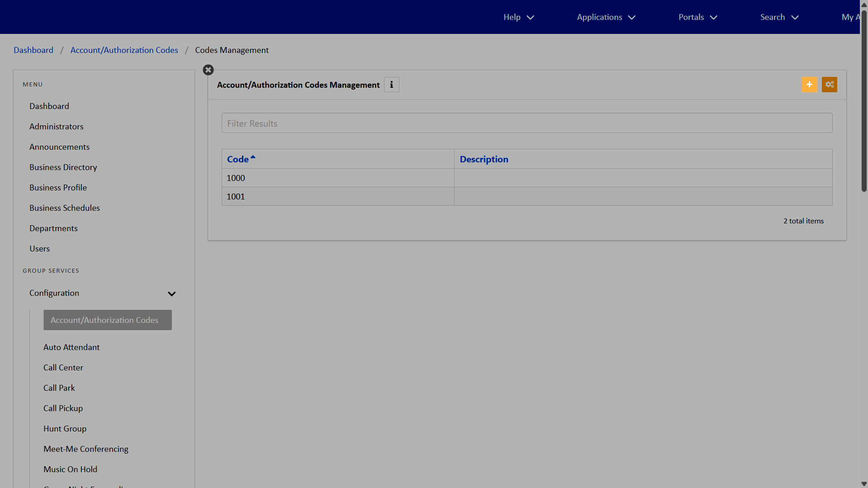Image resolution: width=868 pixels, height=488 pixels.
Task: Close the panel with the X icon
Action: pos(208,70)
